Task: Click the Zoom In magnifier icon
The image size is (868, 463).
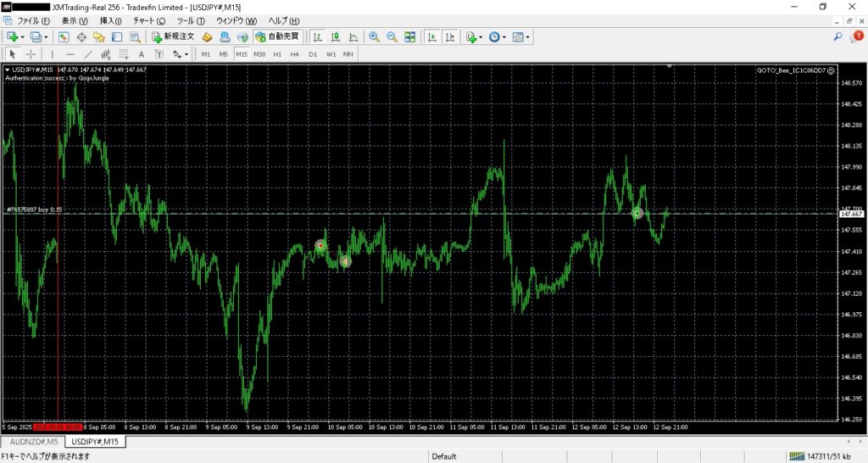Action: 374,36
